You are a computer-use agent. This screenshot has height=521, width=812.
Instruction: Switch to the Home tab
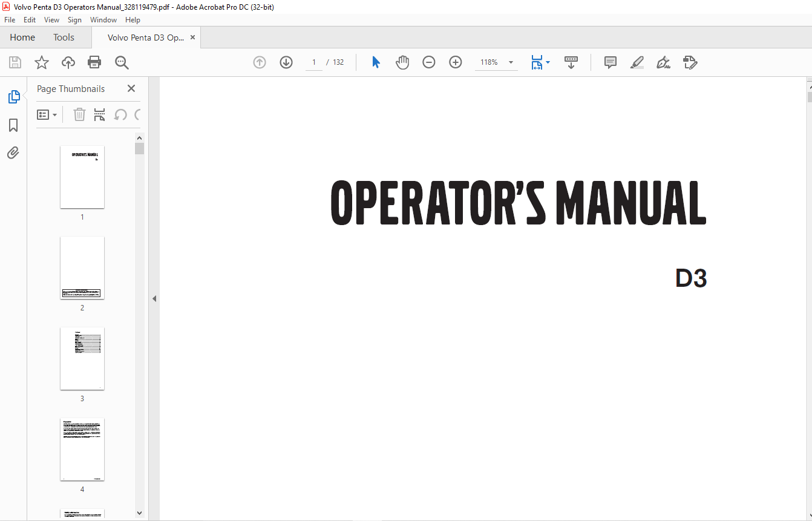point(22,38)
